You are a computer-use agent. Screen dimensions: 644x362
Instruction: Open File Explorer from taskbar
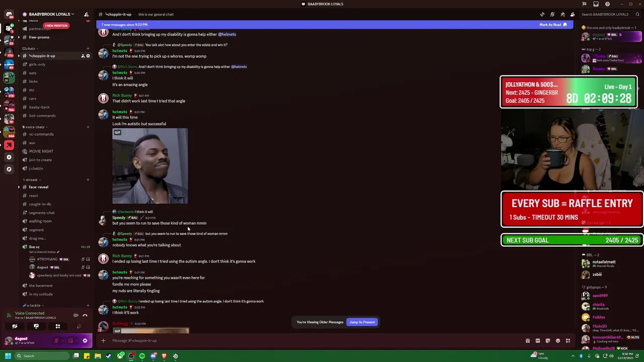(x=98, y=356)
